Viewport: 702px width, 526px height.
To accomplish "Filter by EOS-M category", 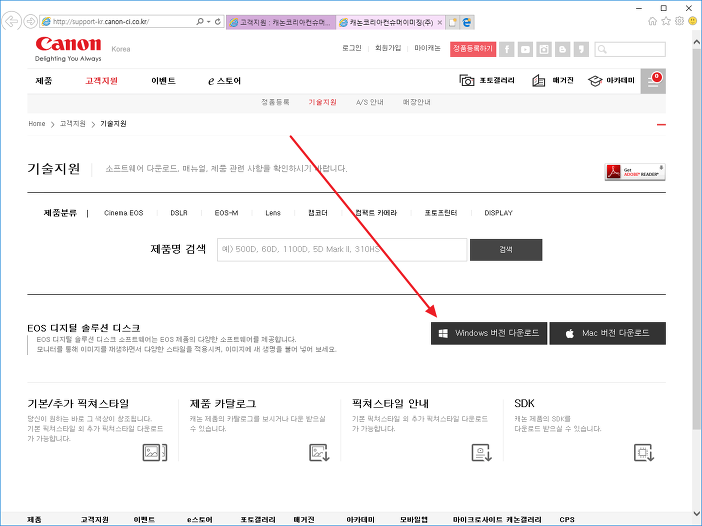I will 226,213.
